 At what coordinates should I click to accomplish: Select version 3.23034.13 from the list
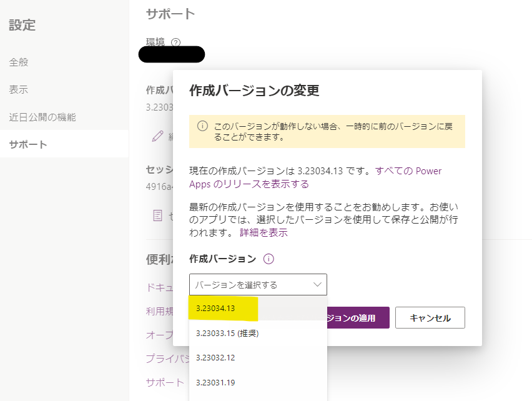pos(215,308)
